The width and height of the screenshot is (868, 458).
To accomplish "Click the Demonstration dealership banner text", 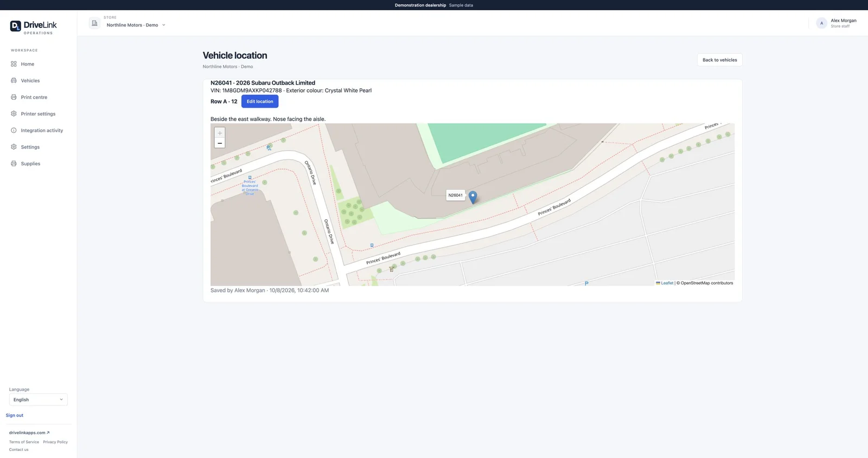I will (420, 5).
